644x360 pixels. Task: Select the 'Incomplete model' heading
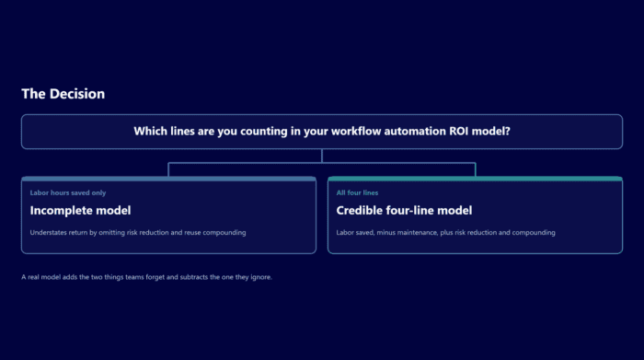tap(81, 211)
